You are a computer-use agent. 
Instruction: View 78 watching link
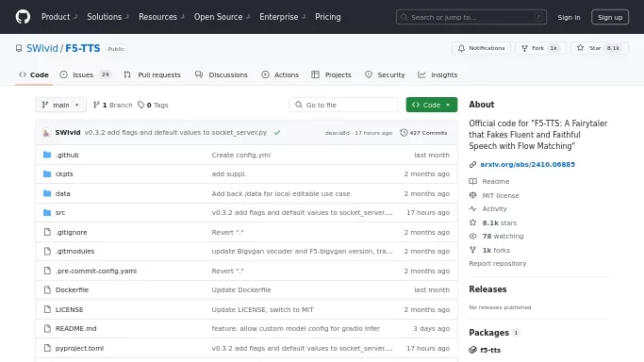pyautogui.click(x=497, y=236)
